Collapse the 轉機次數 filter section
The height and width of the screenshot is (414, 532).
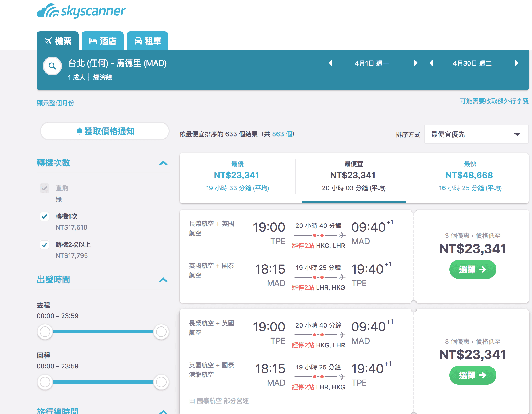(163, 163)
